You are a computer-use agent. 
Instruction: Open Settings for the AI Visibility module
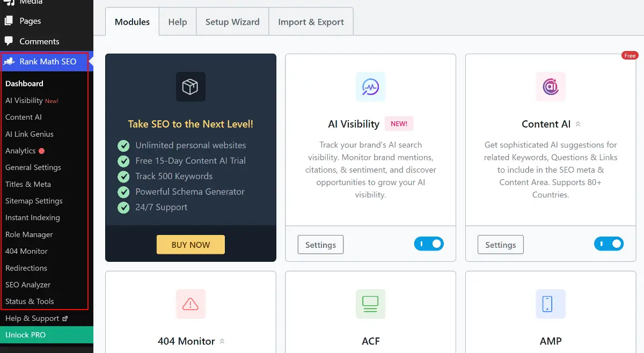pyautogui.click(x=320, y=245)
